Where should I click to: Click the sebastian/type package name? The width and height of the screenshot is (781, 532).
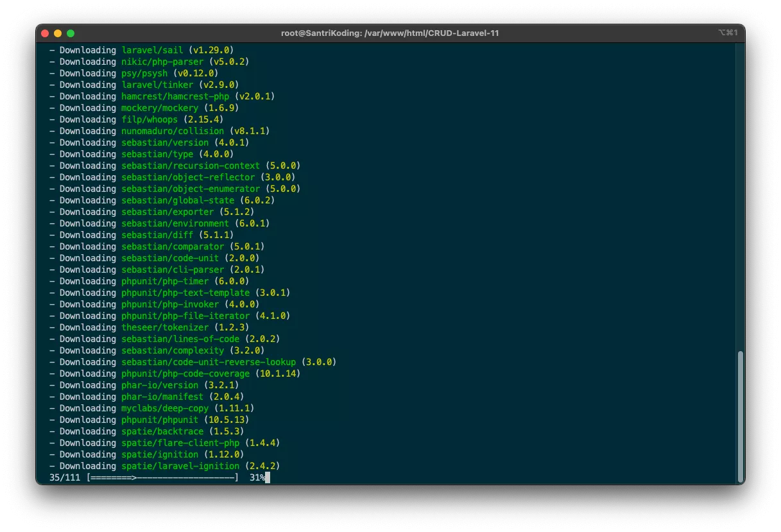click(x=157, y=154)
